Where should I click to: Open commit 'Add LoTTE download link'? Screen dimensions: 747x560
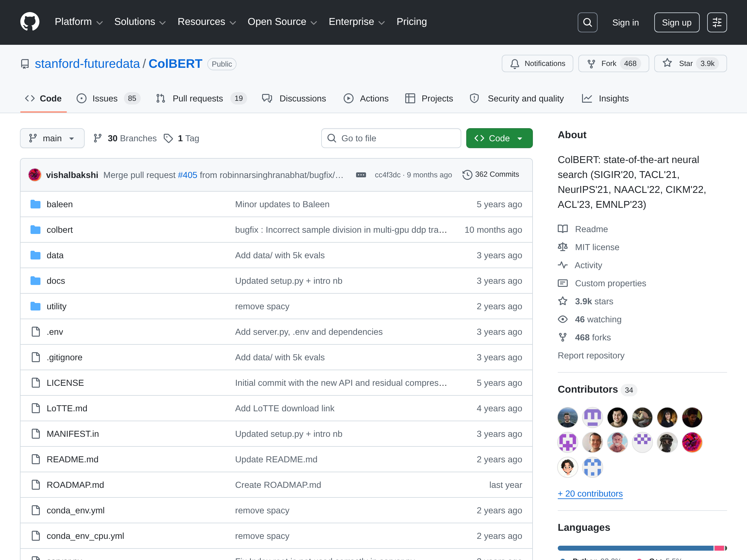[x=284, y=408]
